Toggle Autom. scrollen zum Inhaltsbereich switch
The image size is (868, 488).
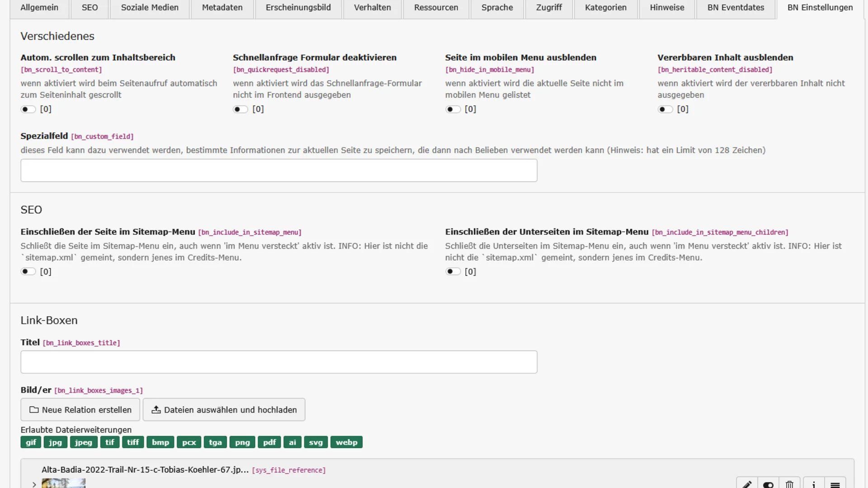[x=28, y=109]
